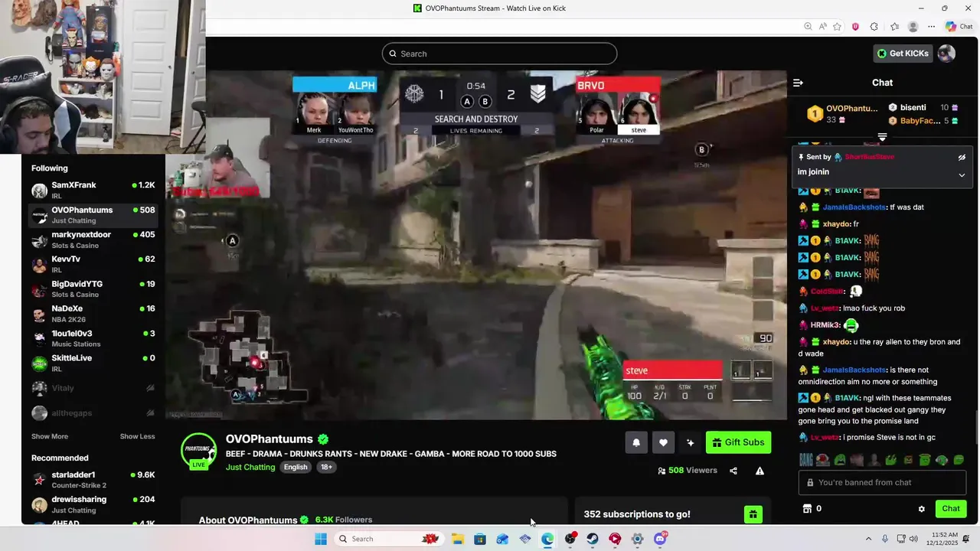Open NaDeXe channel in sidebar
980x551 pixels.
pyautogui.click(x=93, y=313)
